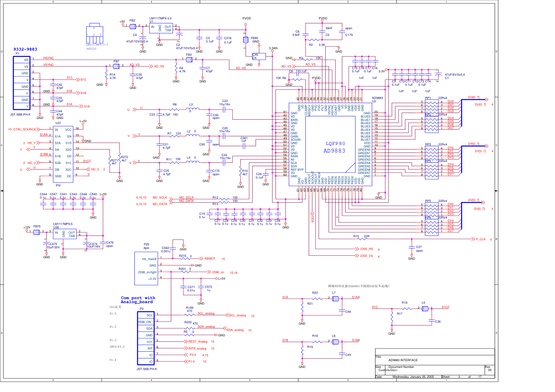555x392 pixels.
Task: Click the 'L6' ferrite designator
Action: [x=334, y=336]
